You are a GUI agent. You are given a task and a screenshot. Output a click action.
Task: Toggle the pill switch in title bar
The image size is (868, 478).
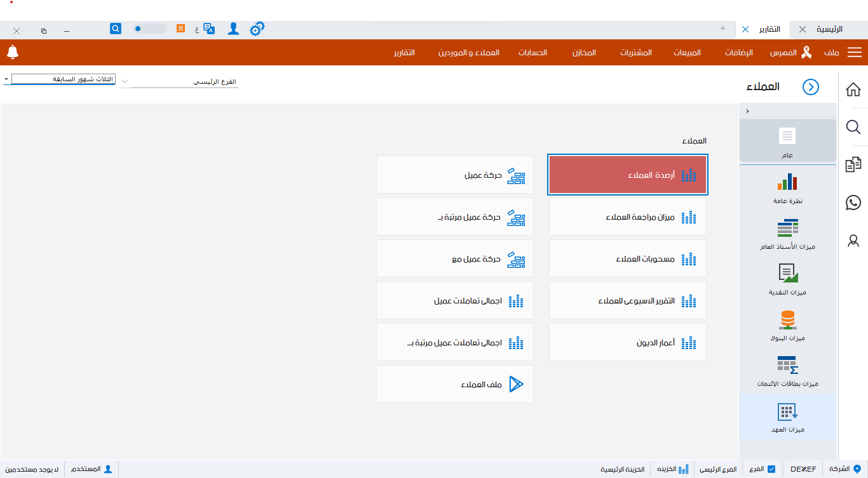tap(150, 29)
